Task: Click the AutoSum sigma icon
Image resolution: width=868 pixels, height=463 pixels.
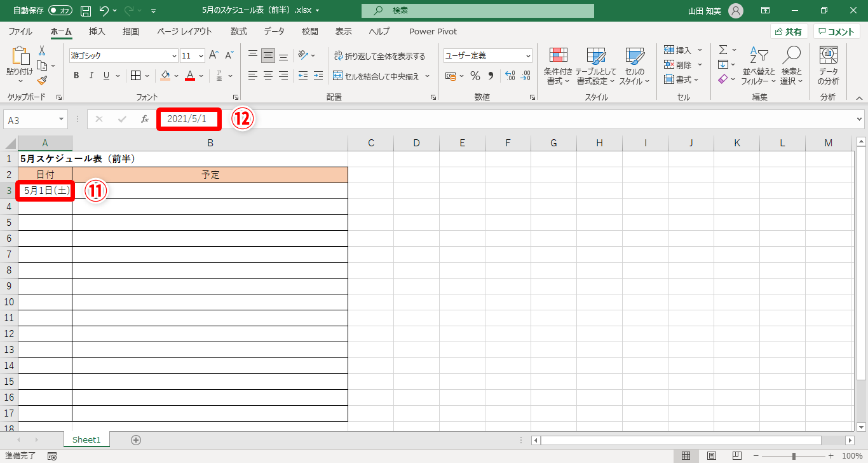Action: click(723, 50)
